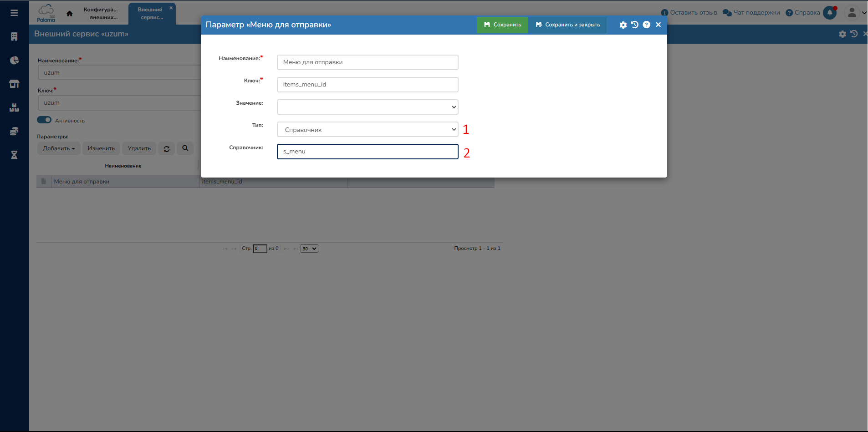Screen dimensions: 868x432
Task: Open the hamburger menu in sidebar
Action: pos(14,13)
